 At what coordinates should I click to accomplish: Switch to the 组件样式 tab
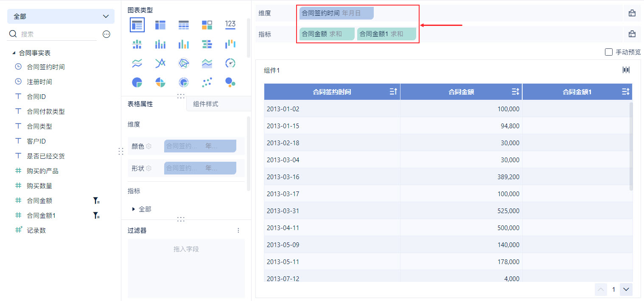[206, 104]
